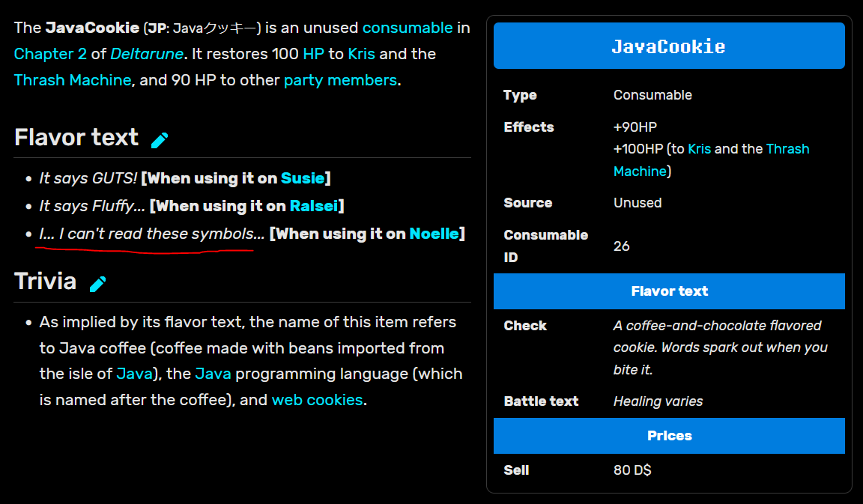This screenshot has height=504, width=863.
Task: Open the web cookies link
Action: [317, 399]
